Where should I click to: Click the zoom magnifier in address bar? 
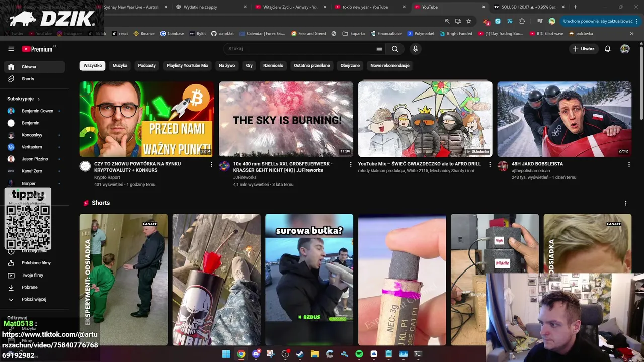447,21
